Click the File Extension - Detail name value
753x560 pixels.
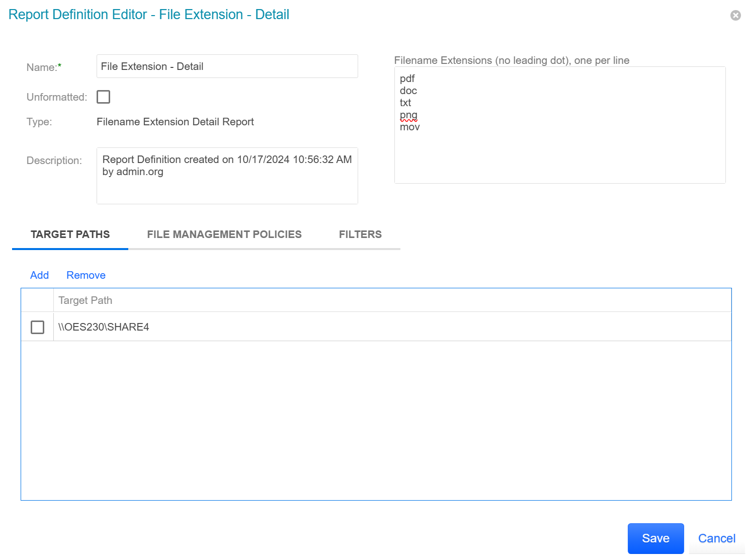(152, 66)
